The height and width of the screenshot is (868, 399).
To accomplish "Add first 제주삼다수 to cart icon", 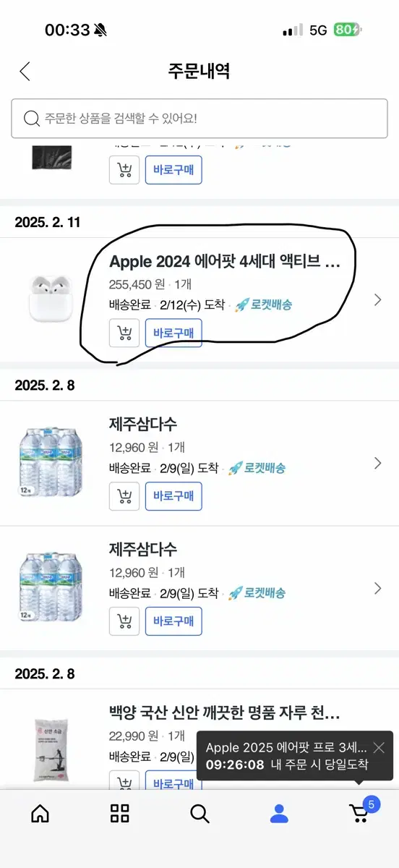I will [x=124, y=496].
